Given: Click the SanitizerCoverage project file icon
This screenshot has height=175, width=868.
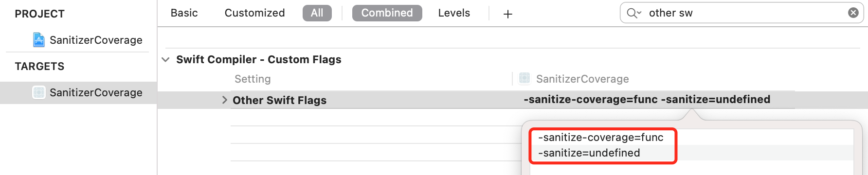Looking at the screenshot, I should [x=39, y=40].
